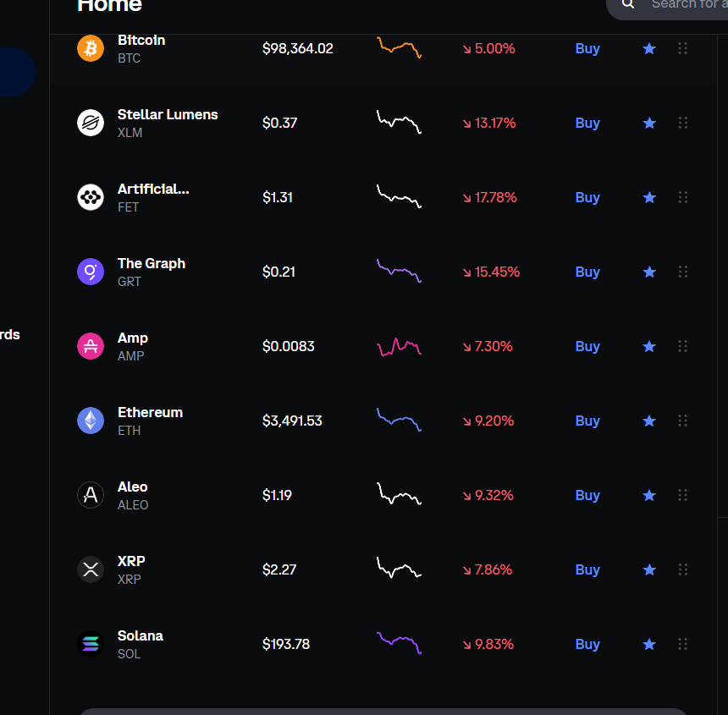
Task: Click Buy on the XRP row
Action: (x=587, y=570)
